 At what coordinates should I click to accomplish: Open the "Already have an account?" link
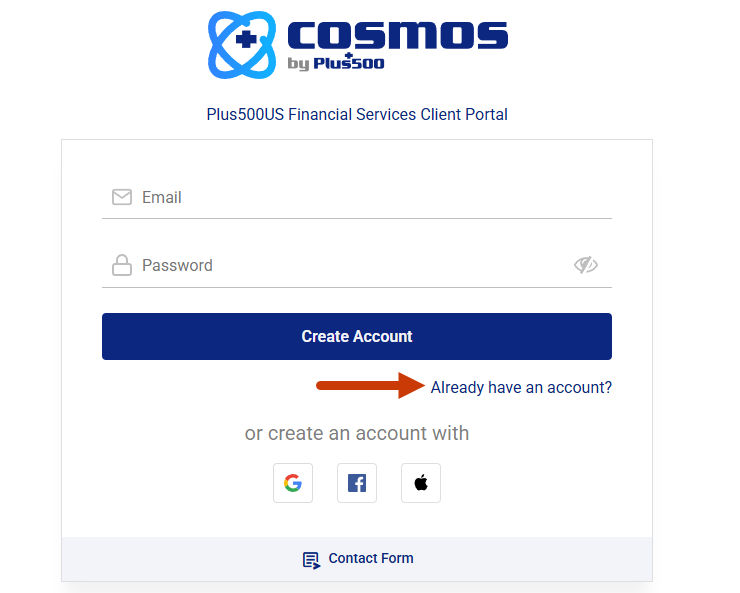click(x=521, y=387)
